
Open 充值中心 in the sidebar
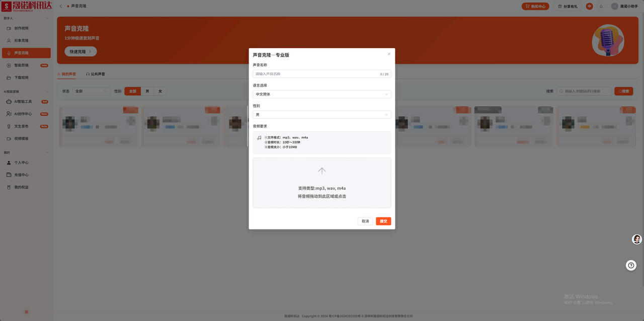point(26,175)
